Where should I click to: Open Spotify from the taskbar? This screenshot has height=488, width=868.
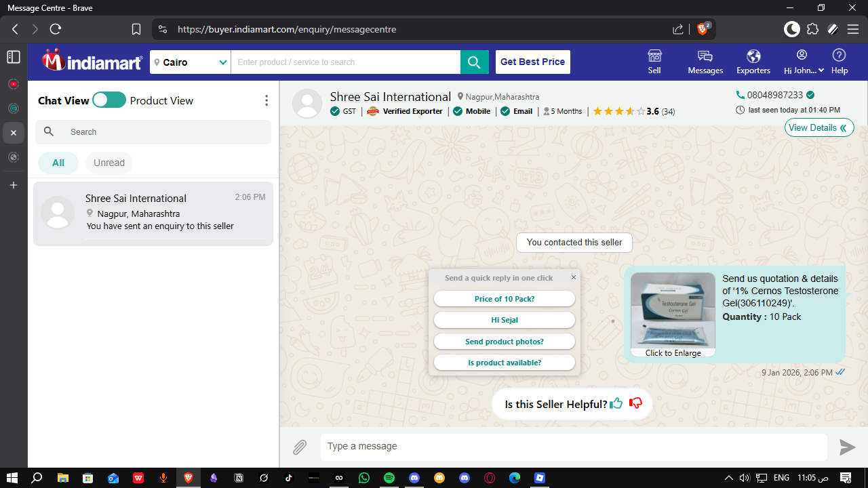click(x=389, y=478)
